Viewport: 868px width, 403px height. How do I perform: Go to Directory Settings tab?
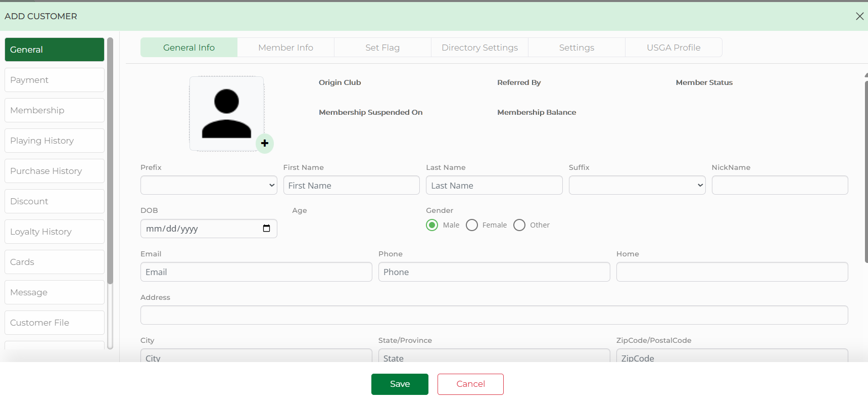click(x=479, y=48)
